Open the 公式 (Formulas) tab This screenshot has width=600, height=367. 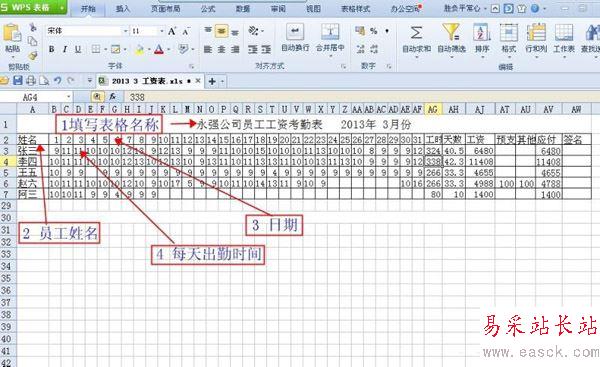pyautogui.click(x=208, y=8)
